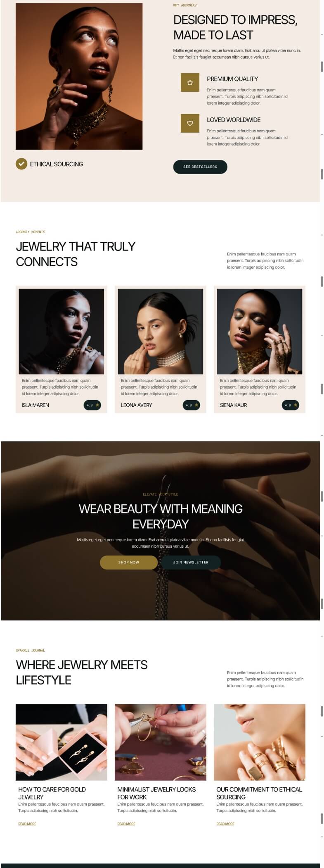Click the Ethical Sourcing checkmark icon
324x868 pixels.
(x=21, y=164)
